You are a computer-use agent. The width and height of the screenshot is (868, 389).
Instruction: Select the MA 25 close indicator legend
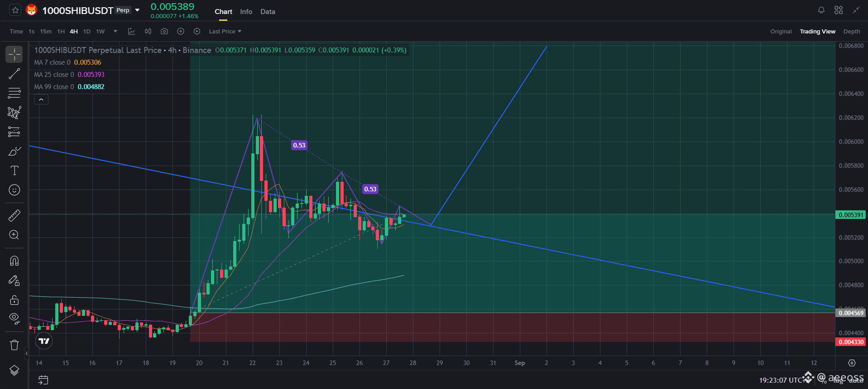(69, 75)
